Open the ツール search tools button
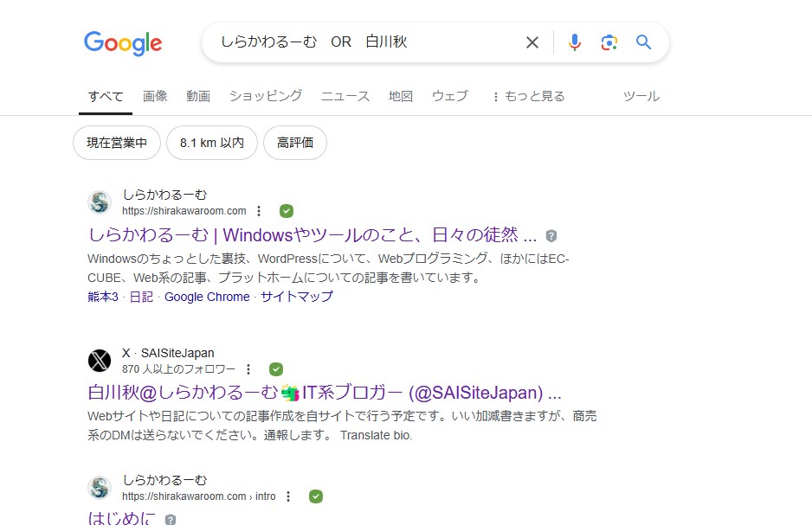The width and height of the screenshot is (812, 525). coord(641,96)
